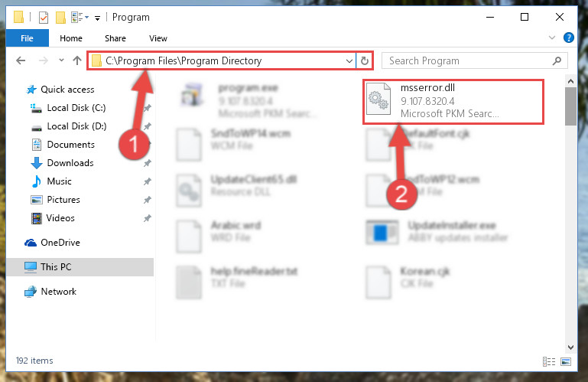Screen dimensions: 588x382
Task: Open recent locations dropdown arrow
Action: tap(61, 60)
